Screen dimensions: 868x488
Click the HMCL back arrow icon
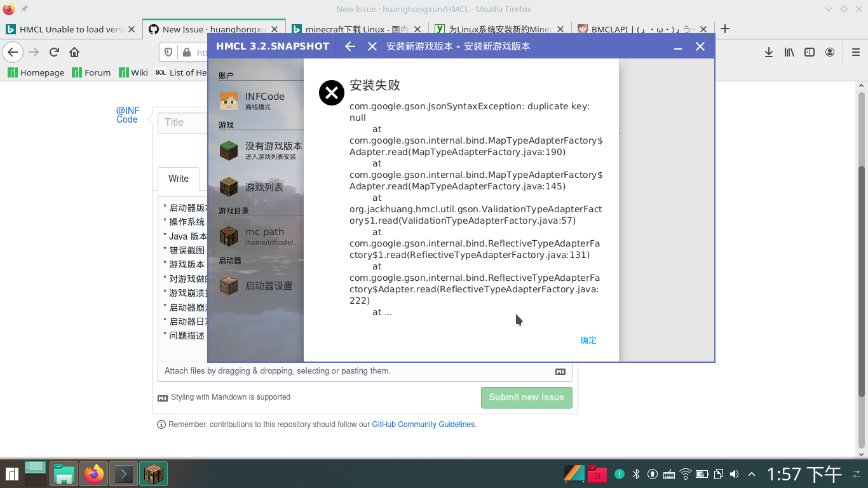[350, 46]
